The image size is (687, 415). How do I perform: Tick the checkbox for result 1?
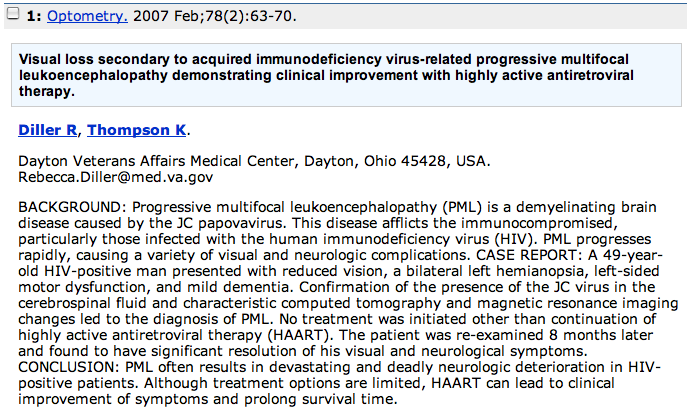[x=13, y=14]
